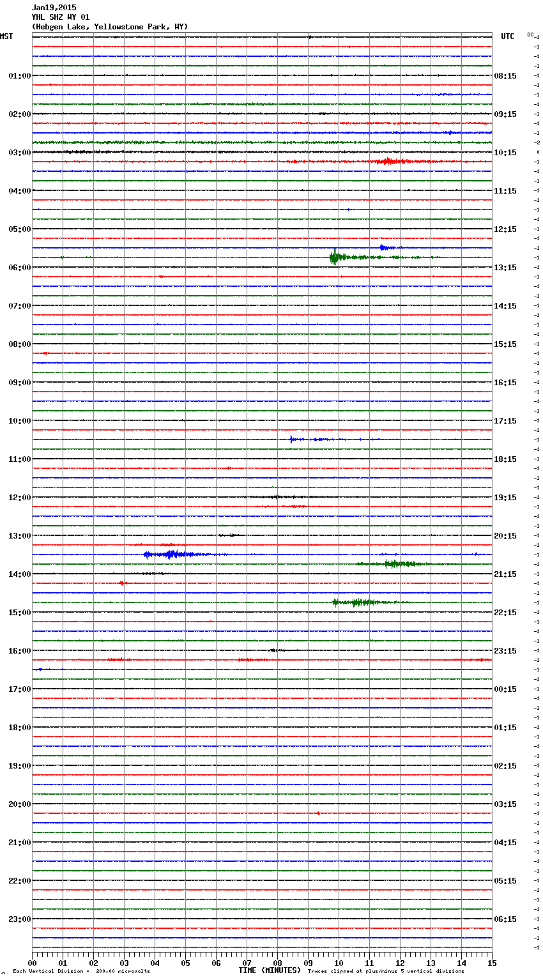Image resolution: width=543 pixels, height=980 pixels.
Task: Select the 08:00 MST time label
Action: (x=19, y=344)
